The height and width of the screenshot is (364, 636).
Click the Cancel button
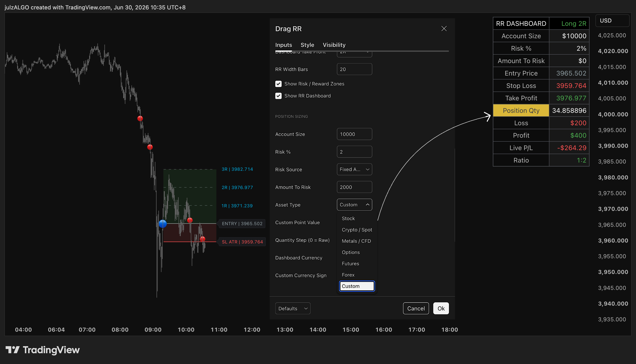pos(416,308)
